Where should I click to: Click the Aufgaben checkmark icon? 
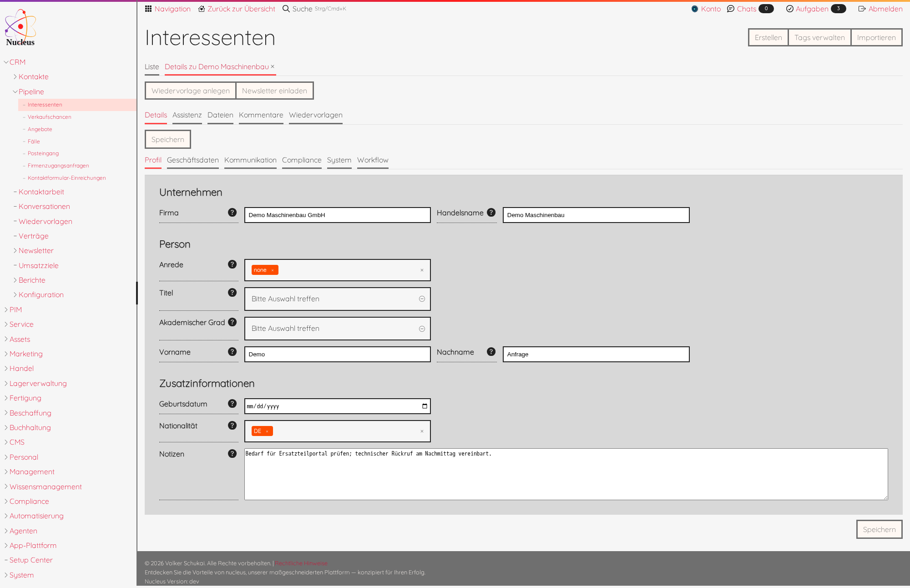pyautogui.click(x=790, y=9)
